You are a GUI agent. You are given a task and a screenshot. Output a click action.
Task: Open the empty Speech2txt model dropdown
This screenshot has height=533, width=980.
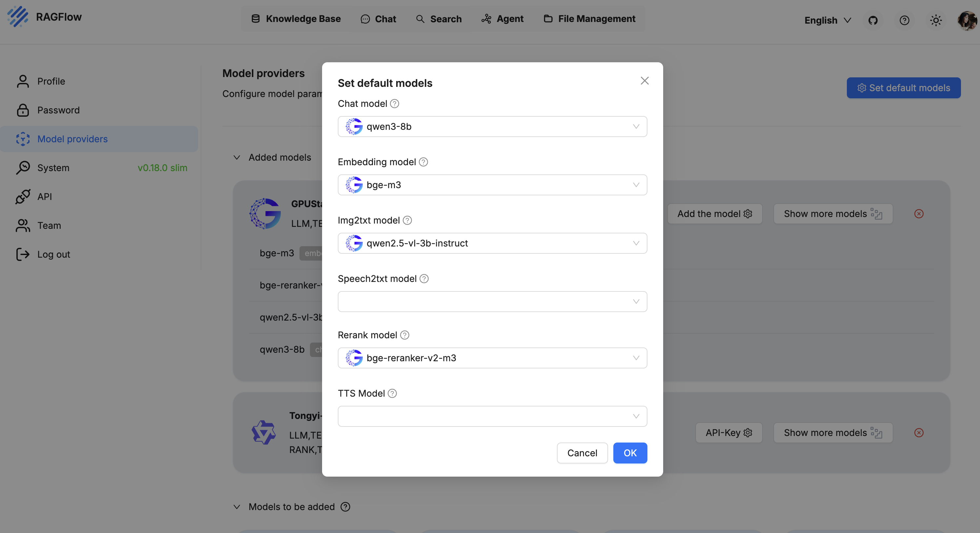point(492,302)
